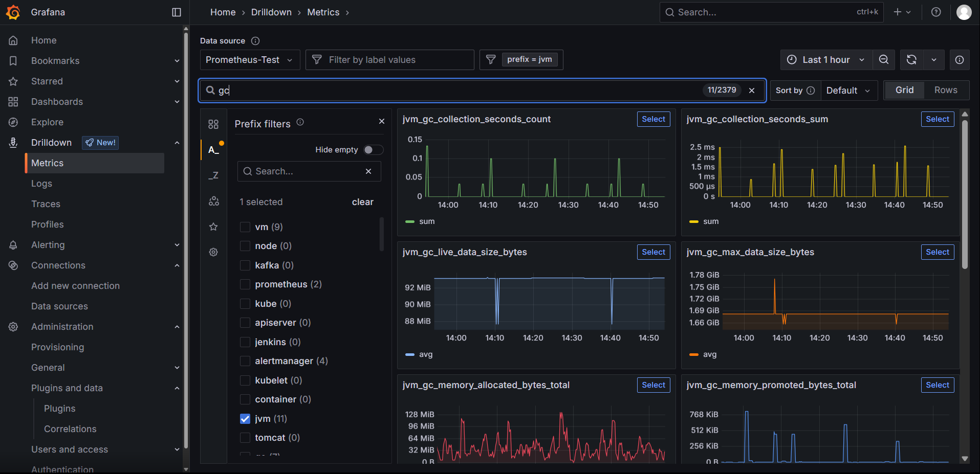Clear the prefix search field X
The height and width of the screenshot is (474, 980).
(368, 171)
